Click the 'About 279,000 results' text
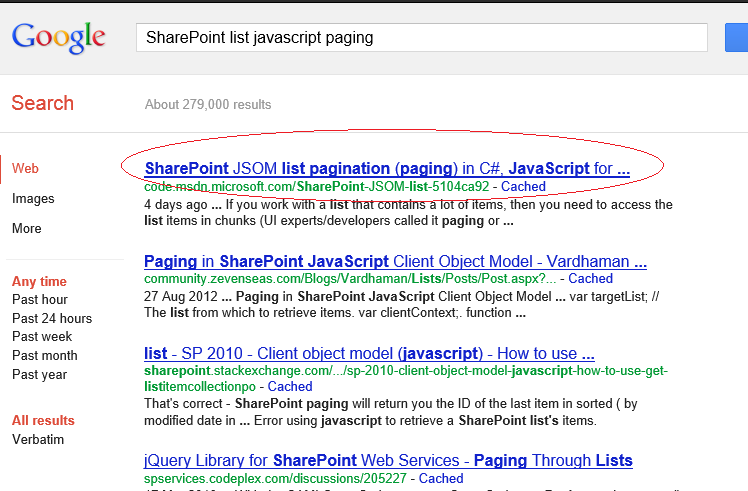 [208, 104]
